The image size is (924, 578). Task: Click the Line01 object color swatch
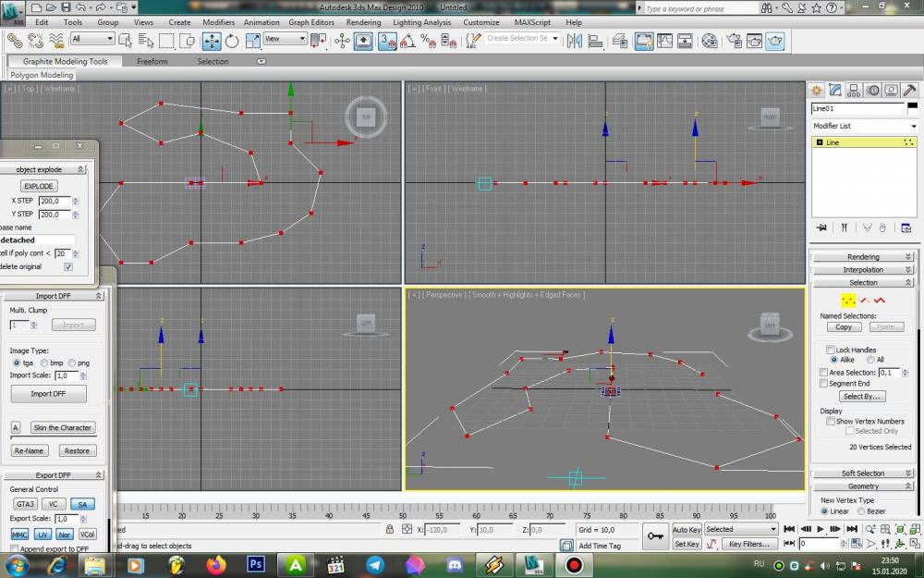(x=912, y=108)
